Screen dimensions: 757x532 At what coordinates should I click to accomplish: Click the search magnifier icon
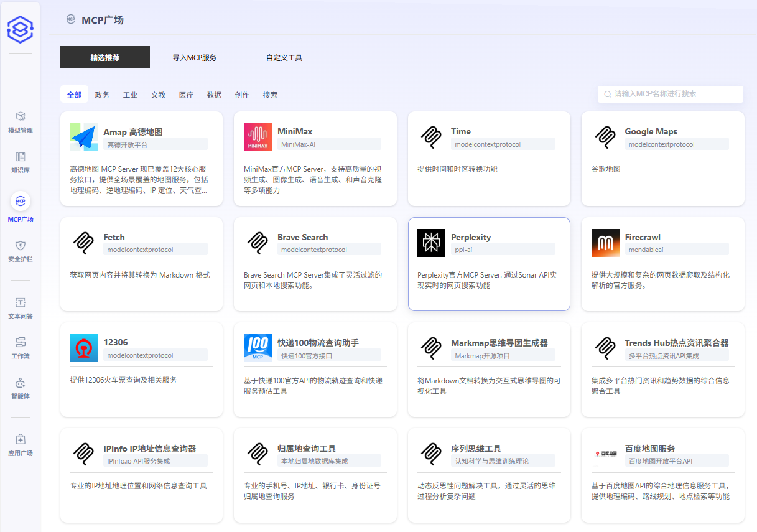608,95
